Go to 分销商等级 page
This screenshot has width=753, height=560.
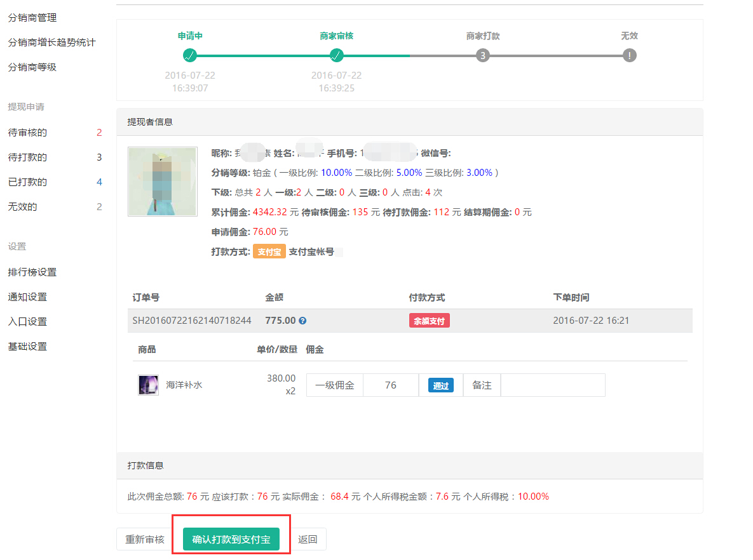click(32, 67)
